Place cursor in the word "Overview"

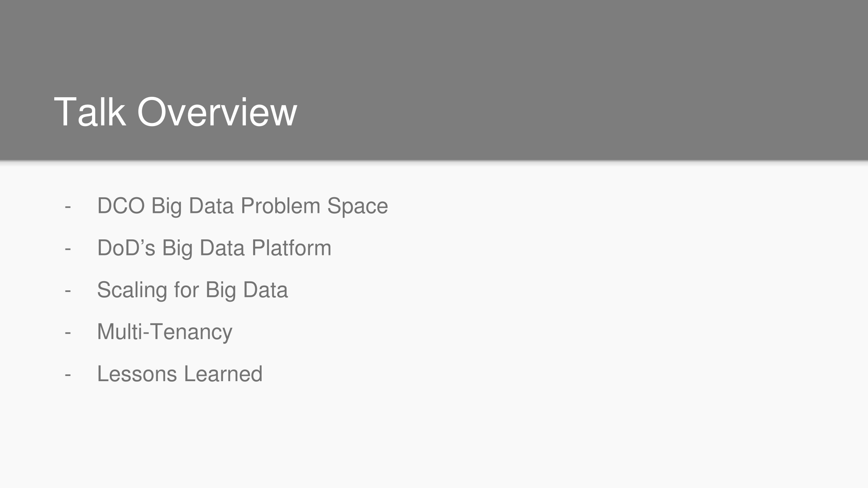[217, 112]
